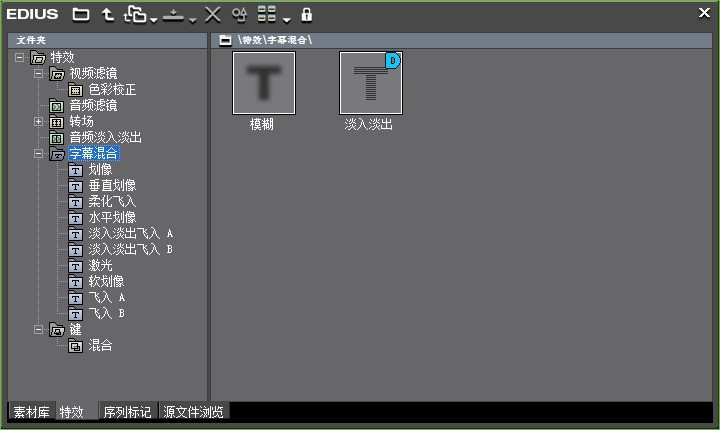The image size is (720, 430).
Task: Click the view mode grid icon
Action: click(266, 14)
